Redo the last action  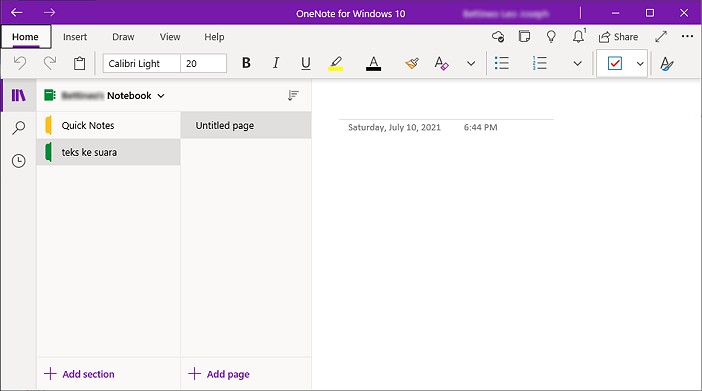(50, 63)
